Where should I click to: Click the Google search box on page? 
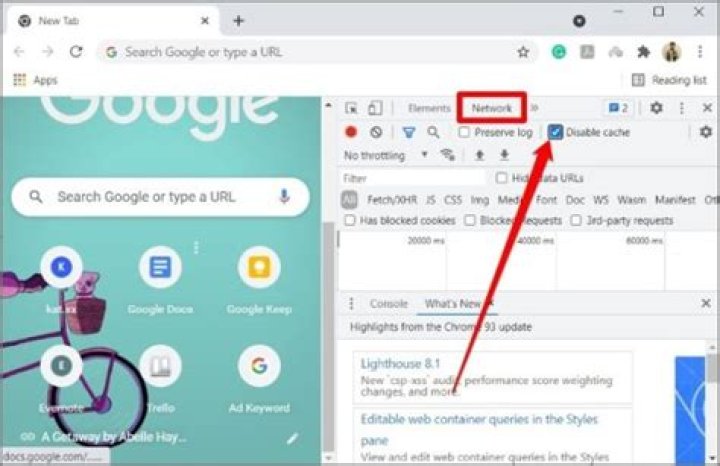click(160, 197)
